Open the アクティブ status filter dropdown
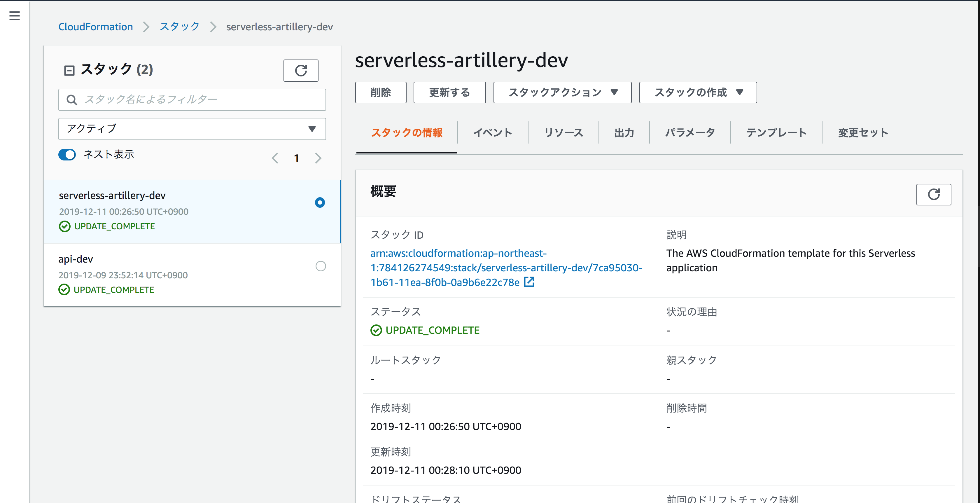This screenshot has height=503, width=980. 192,129
